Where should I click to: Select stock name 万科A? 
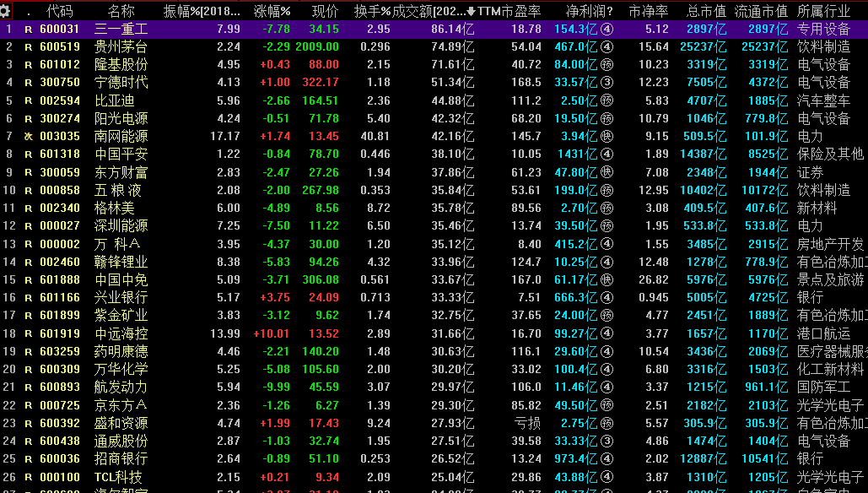[x=117, y=244]
